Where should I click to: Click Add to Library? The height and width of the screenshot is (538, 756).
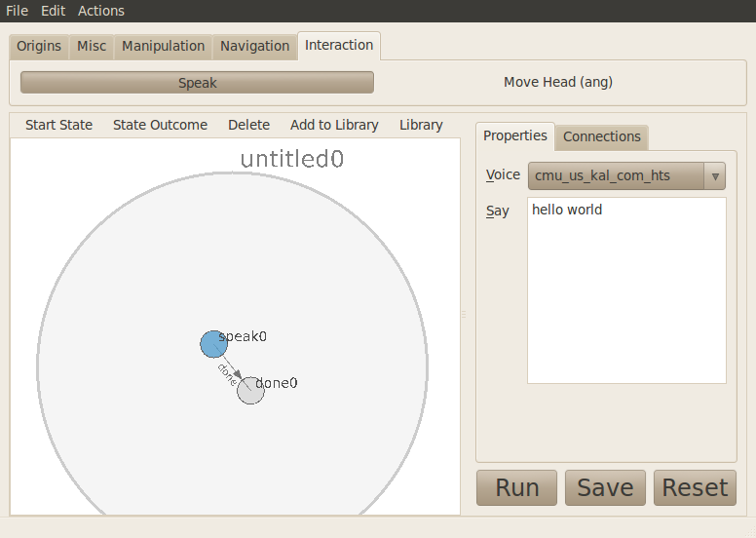[334, 125]
